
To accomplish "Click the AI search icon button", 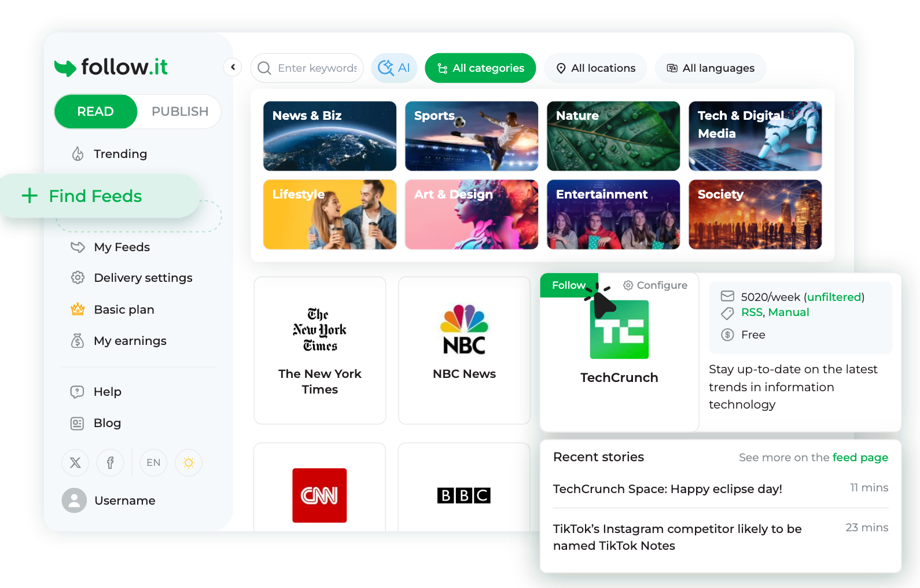I will 394,68.
